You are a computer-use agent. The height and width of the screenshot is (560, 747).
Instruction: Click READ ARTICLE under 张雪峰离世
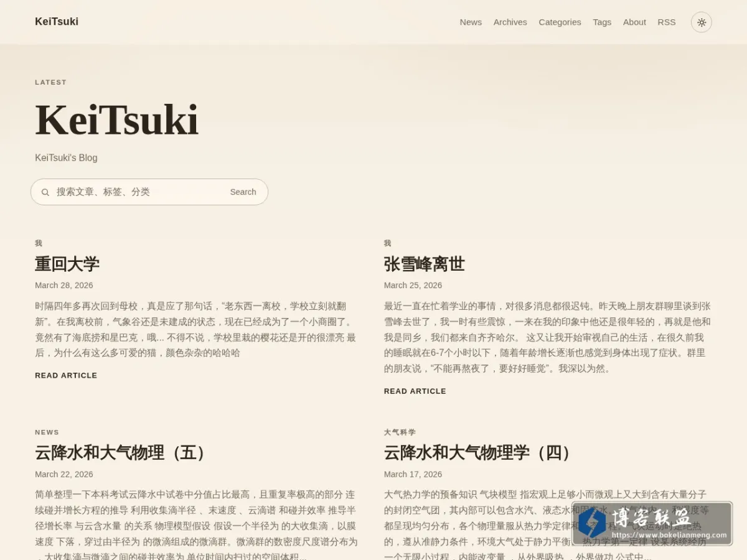point(415,391)
